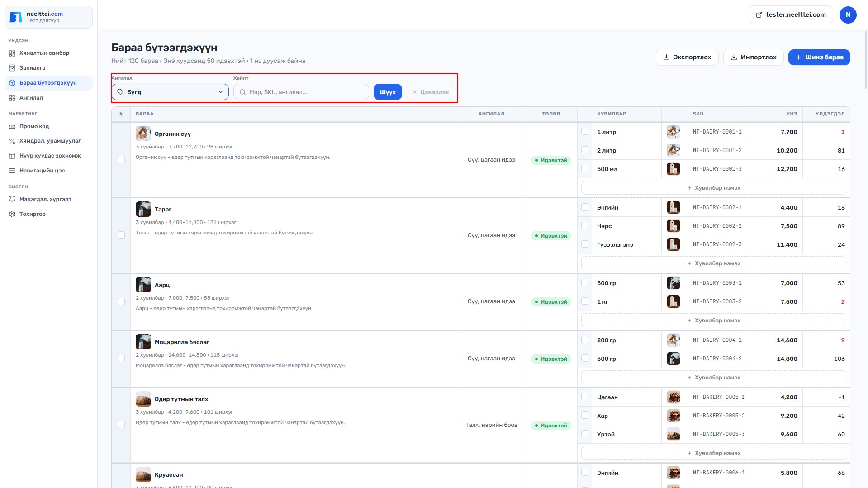
Task: Open the Ангилал Бүгд dropdown
Action: click(x=170, y=92)
